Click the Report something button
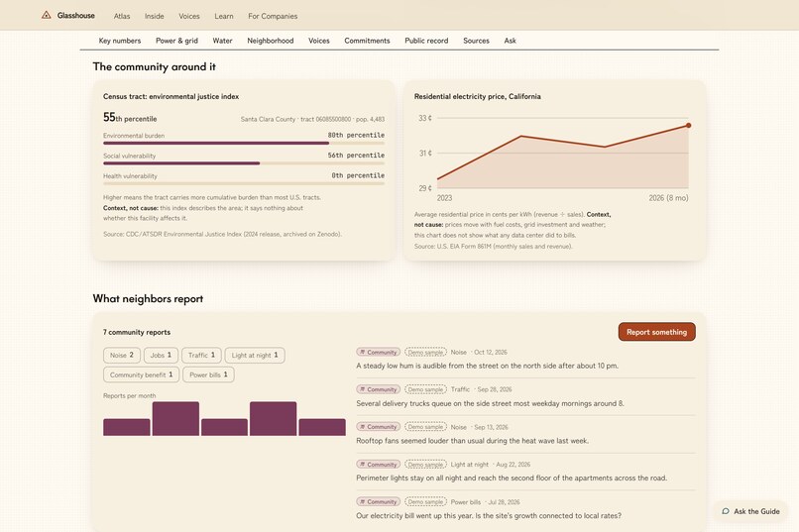Image resolution: width=799 pixels, height=532 pixels. pyautogui.click(x=657, y=332)
